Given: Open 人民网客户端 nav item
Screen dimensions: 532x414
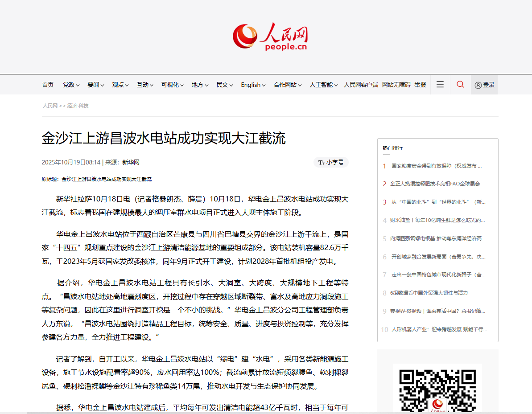Looking at the screenshot, I should (360, 85).
